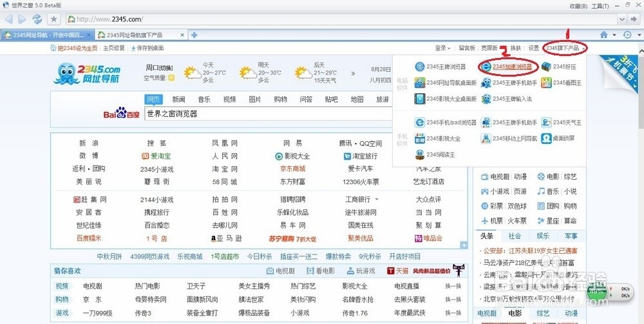Select the 网页 search tab
The width and height of the screenshot is (644, 324).
pyautogui.click(x=154, y=99)
